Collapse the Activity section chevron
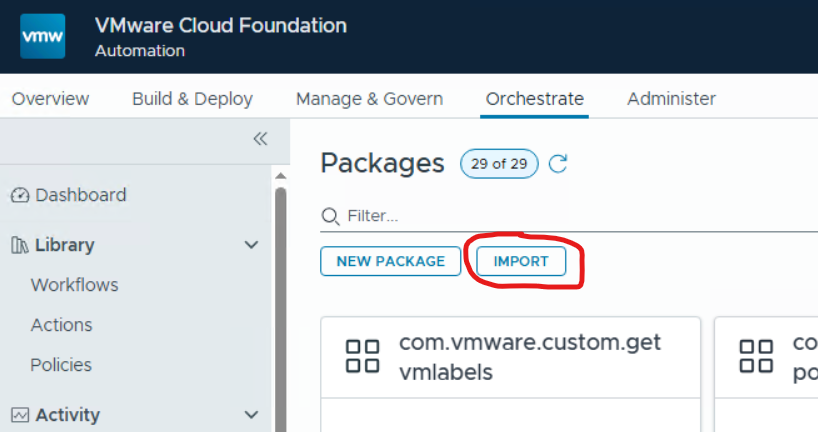 [251, 415]
